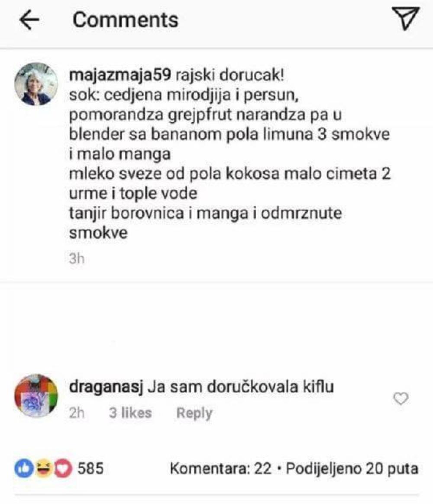Select the 2h timestamp on draganasj's comment
This screenshot has height=504, width=433.
pos(77,413)
